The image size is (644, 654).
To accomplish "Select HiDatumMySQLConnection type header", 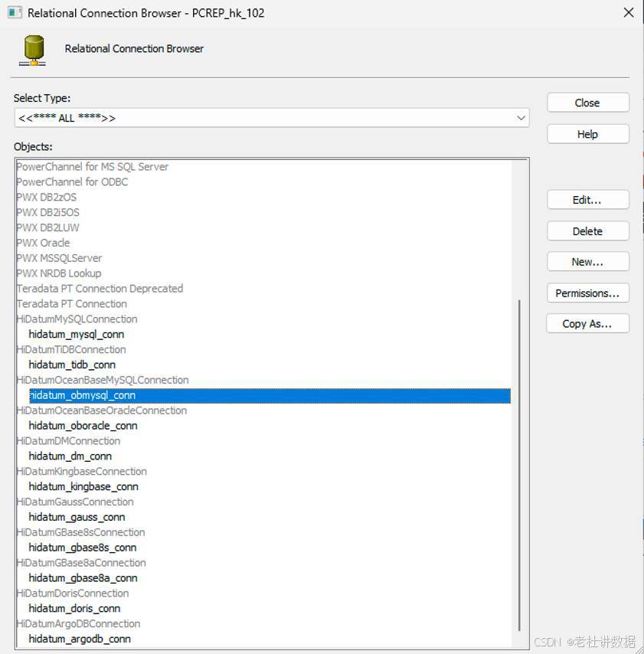I will pyautogui.click(x=77, y=319).
